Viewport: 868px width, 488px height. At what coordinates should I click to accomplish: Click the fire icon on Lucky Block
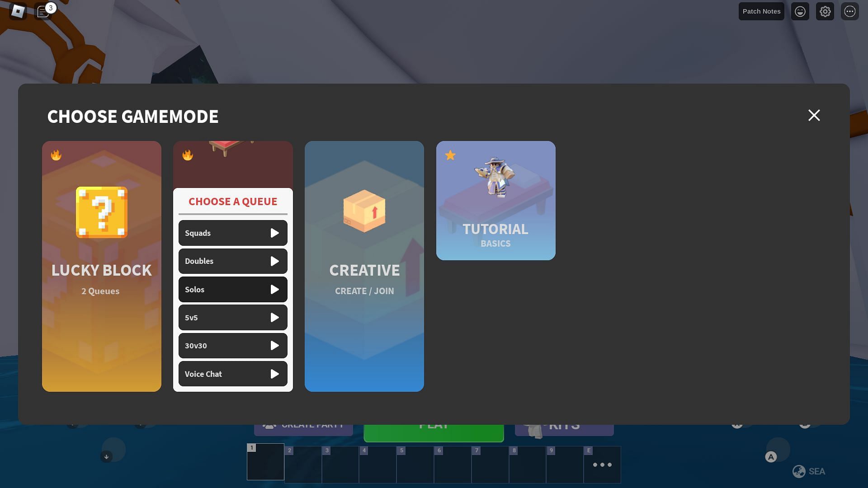(56, 155)
